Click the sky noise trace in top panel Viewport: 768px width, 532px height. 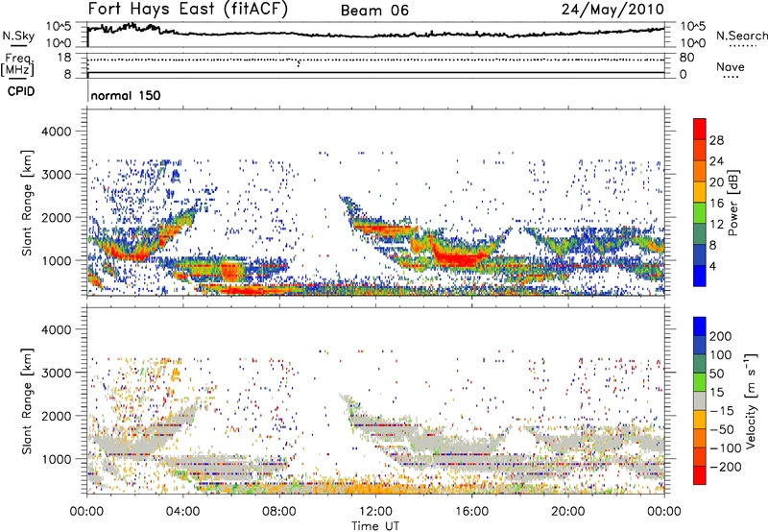pyautogui.click(x=375, y=34)
